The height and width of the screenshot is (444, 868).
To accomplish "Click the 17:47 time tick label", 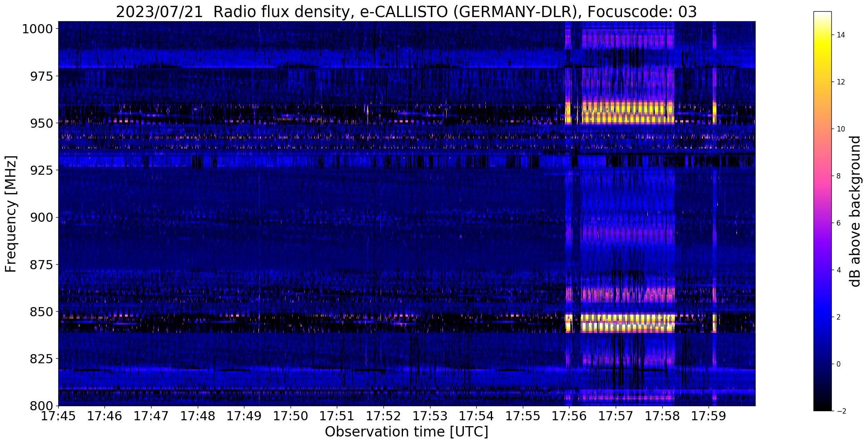I will [x=151, y=416].
